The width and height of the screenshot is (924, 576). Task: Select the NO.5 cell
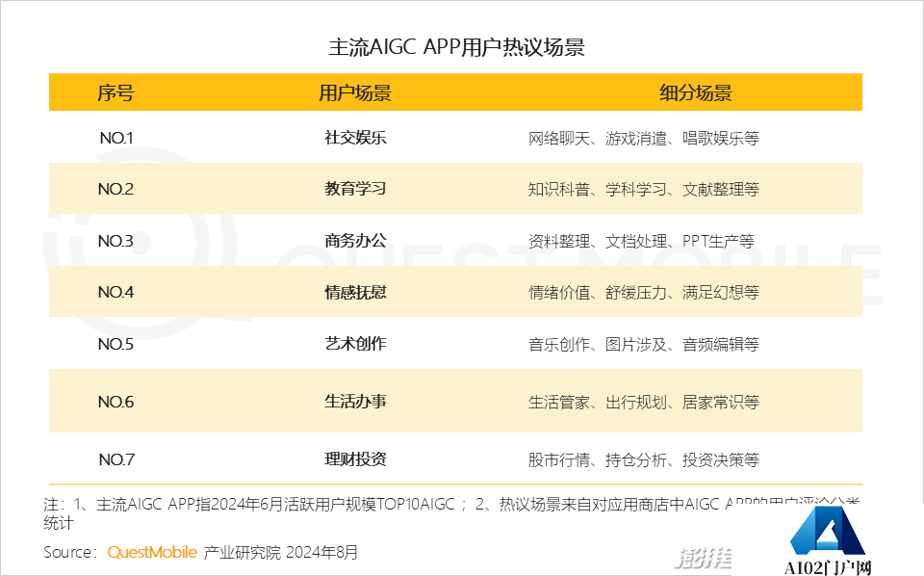[115, 344]
